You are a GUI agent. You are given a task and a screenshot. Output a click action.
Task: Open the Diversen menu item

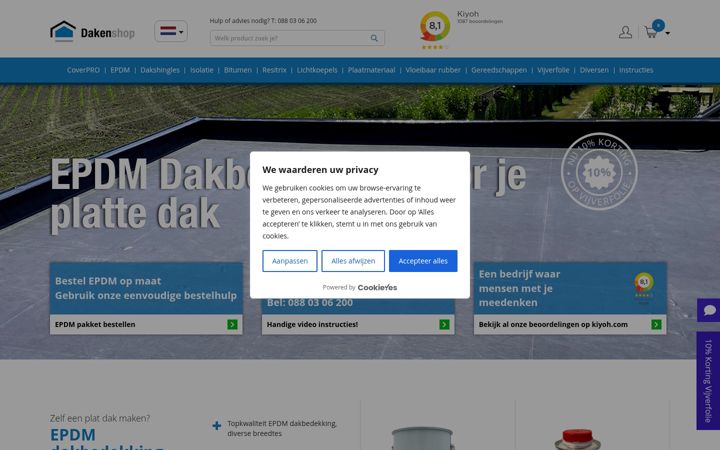point(594,70)
